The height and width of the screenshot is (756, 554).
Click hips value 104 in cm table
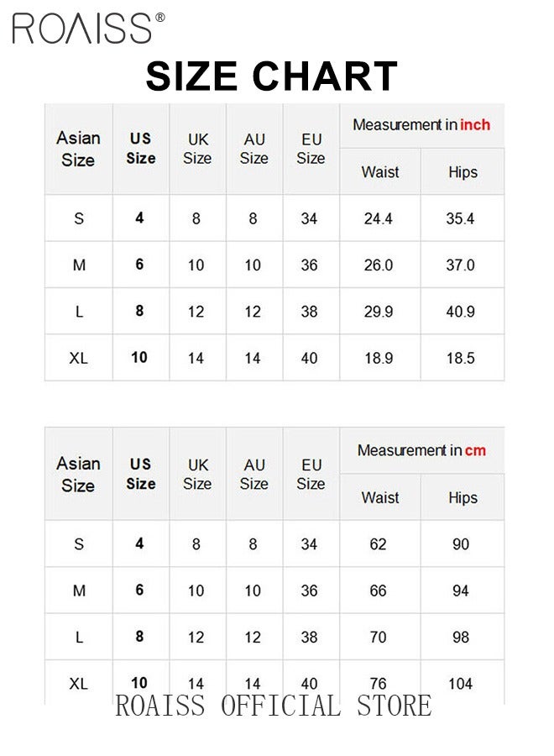[461, 684]
